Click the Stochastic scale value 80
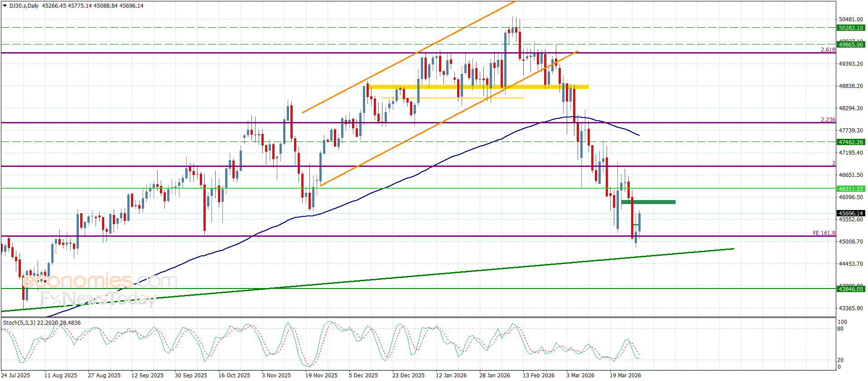This screenshot has height=381, width=868. click(841, 329)
